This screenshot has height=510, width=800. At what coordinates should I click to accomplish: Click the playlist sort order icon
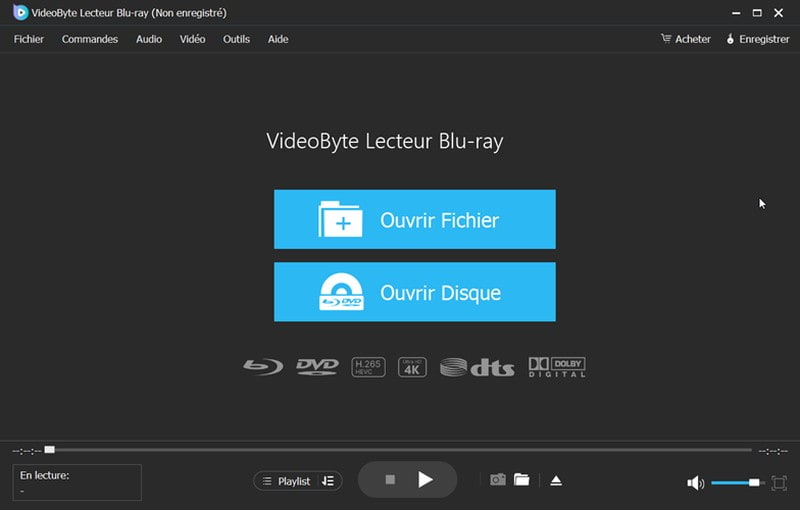(x=328, y=481)
